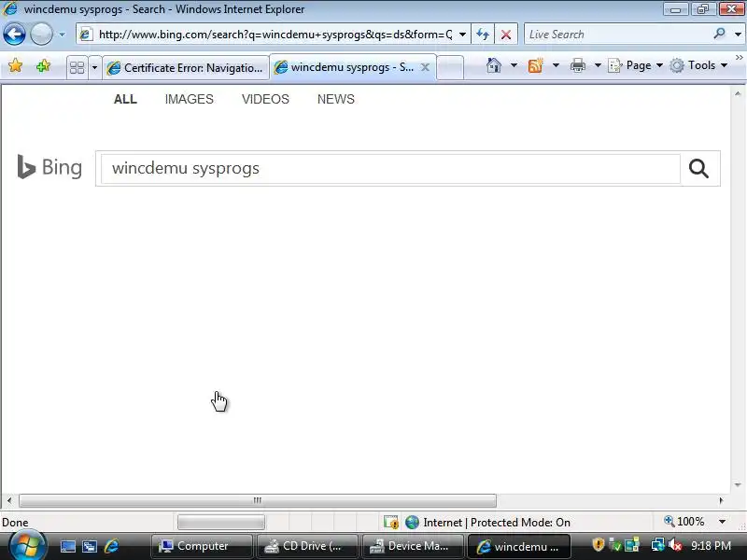
Task: Click the horizontal scrollbar thumb
Action: coord(258,500)
